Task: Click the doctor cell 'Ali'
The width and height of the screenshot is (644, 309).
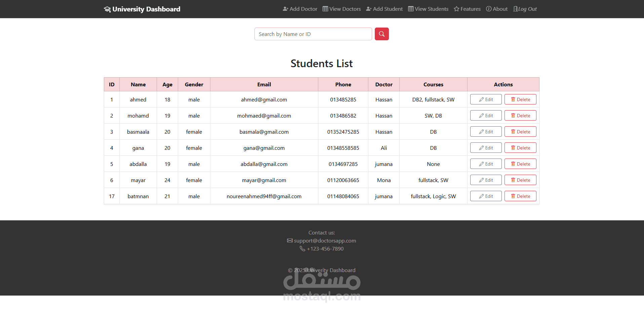Action: [384, 148]
